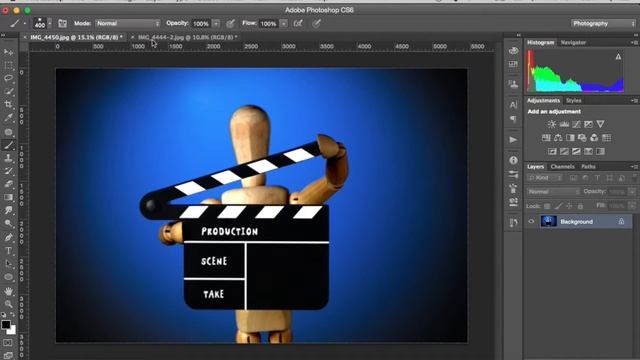
Task: Toggle pressure for opacity button
Action: 231,24
